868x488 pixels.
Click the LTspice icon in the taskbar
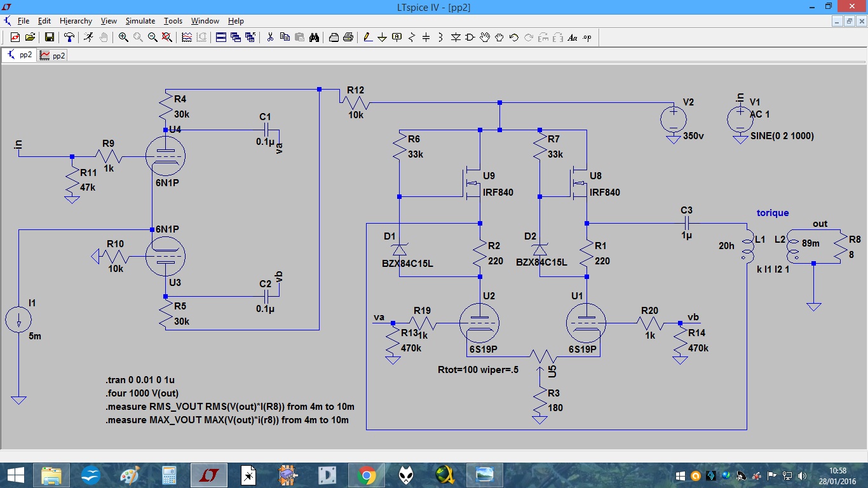pyautogui.click(x=208, y=475)
